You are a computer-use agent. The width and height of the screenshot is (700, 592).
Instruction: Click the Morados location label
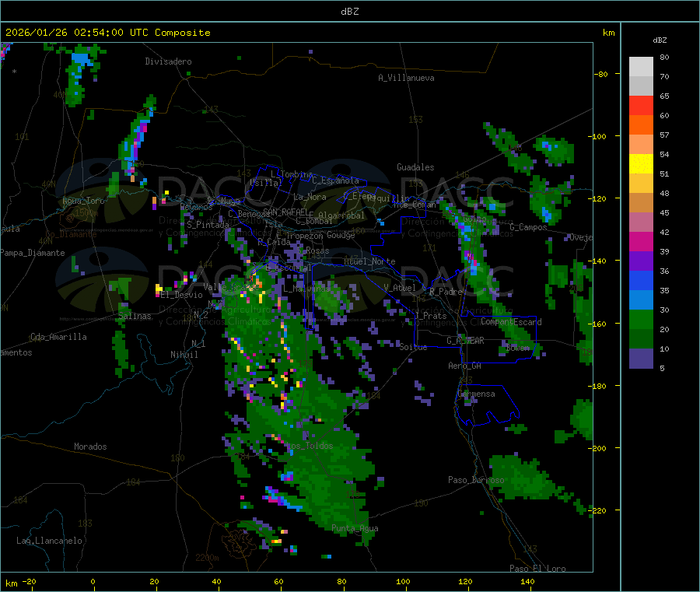coord(90,447)
